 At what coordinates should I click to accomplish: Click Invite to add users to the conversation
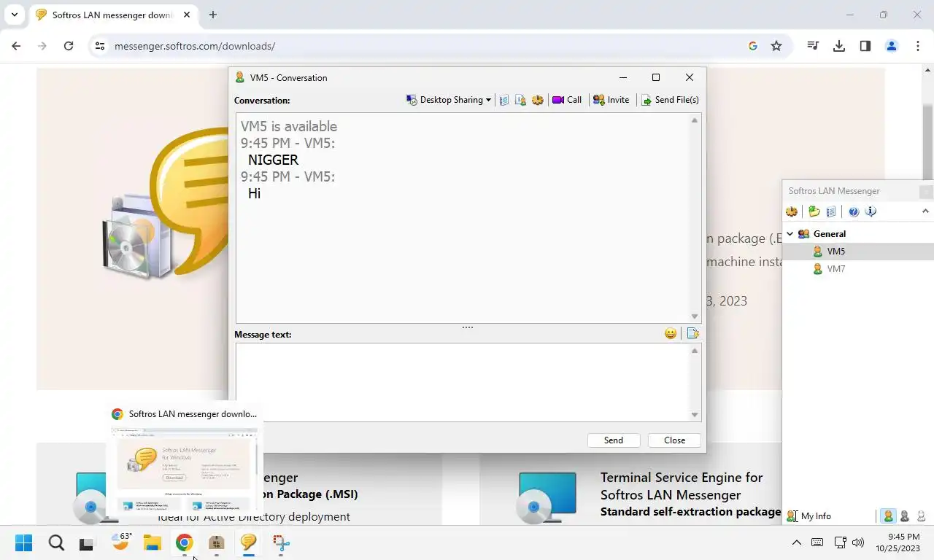click(x=611, y=100)
